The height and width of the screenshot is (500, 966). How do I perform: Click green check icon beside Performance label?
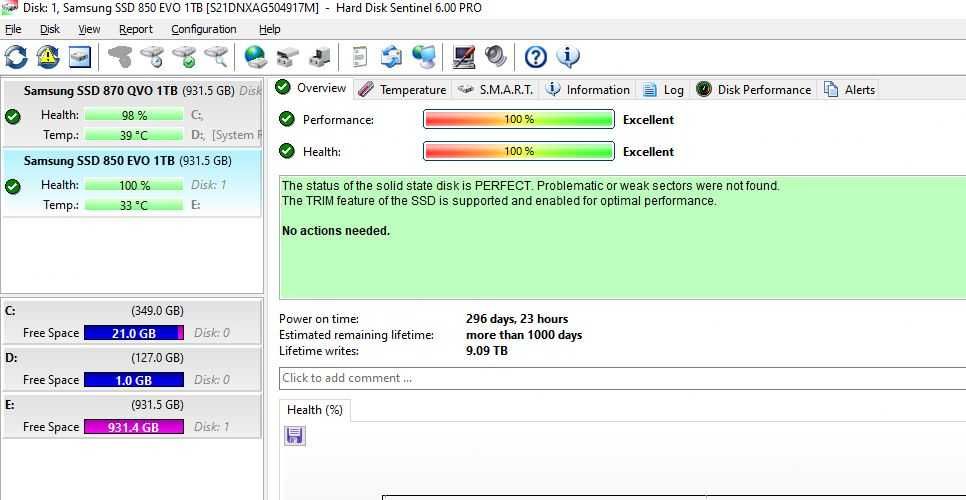tap(286, 119)
